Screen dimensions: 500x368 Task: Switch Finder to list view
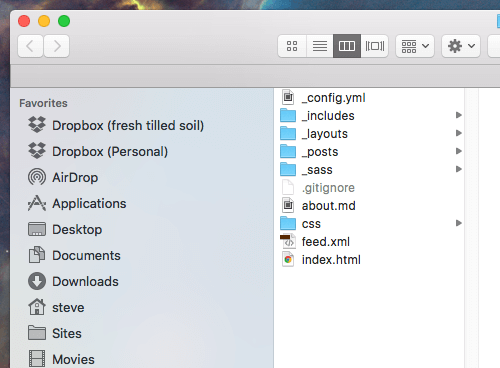tap(320, 46)
